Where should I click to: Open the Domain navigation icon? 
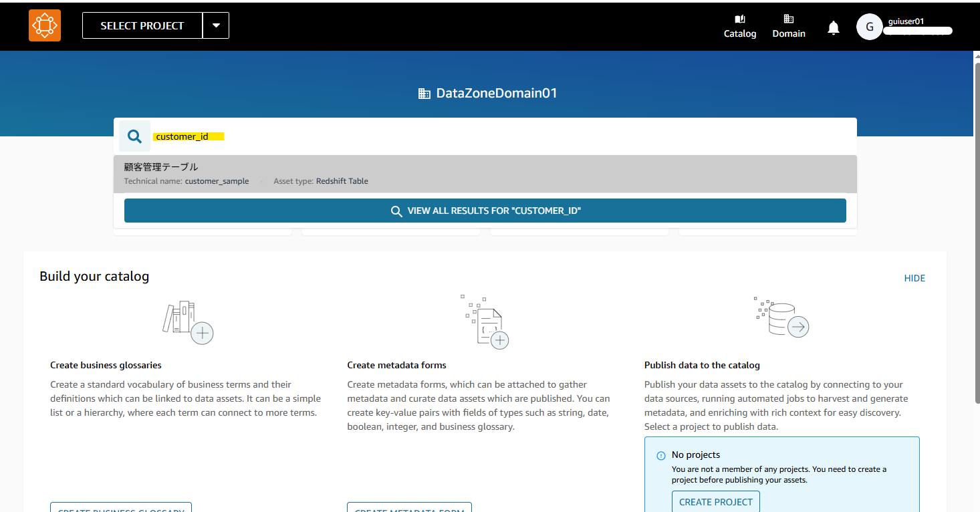tap(789, 26)
